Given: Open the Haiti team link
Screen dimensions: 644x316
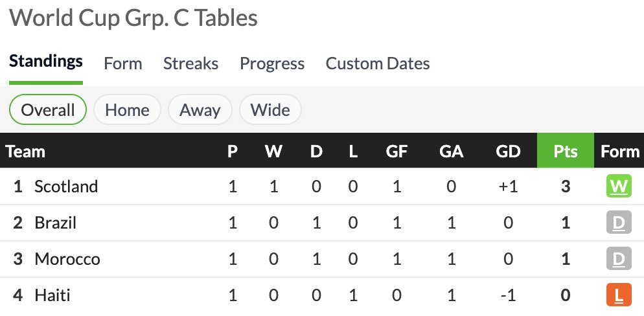Looking at the screenshot, I should click(52, 295).
